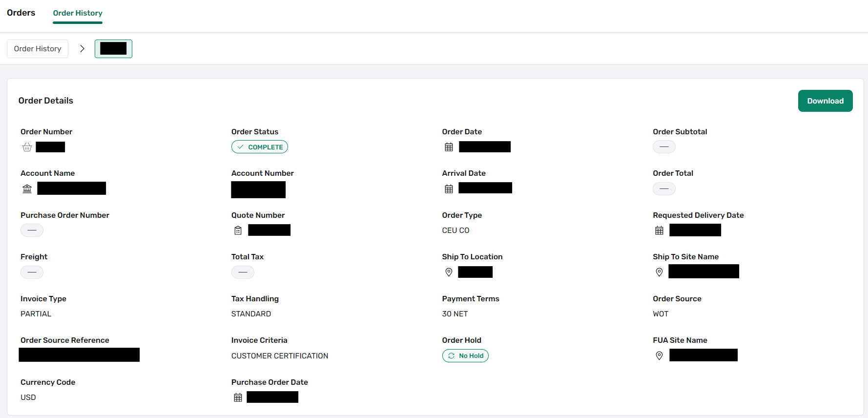This screenshot has height=418, width=868.
Task: Click the pin icon under FUA Site Name
Action: click(x=660, y=355)
